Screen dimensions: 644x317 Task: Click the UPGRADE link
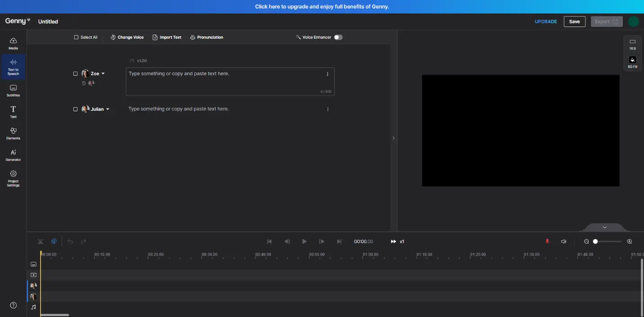pos(545,22)
